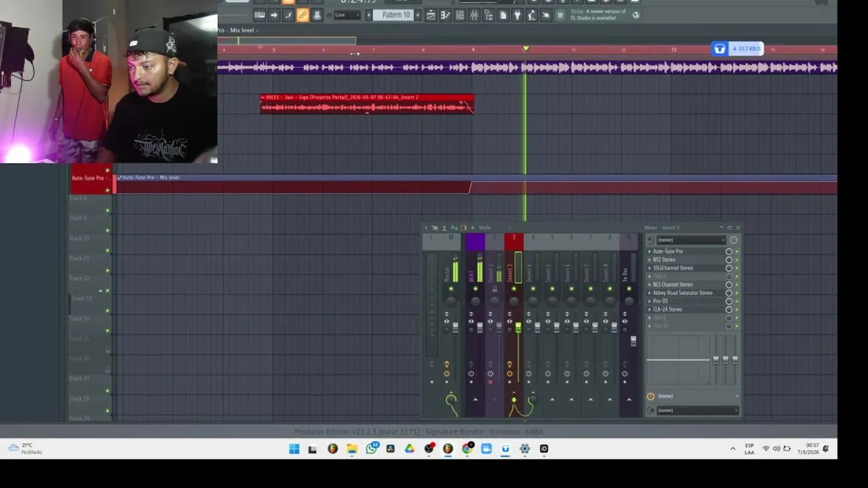
Task: Toggle SSLGChannel Stereo slot mix knob
Action: click(x=729, y=268)
